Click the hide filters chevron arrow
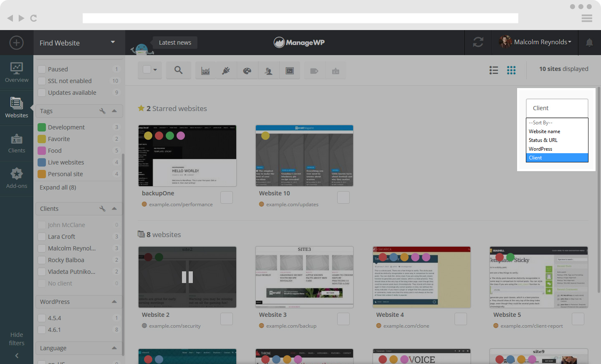The height and width of the screenshot is (364, 601). pyautogui.click(x=17, y=356)
